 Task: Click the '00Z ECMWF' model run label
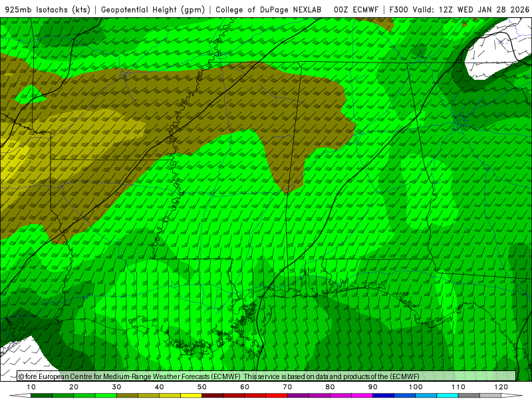coord(356,9)
